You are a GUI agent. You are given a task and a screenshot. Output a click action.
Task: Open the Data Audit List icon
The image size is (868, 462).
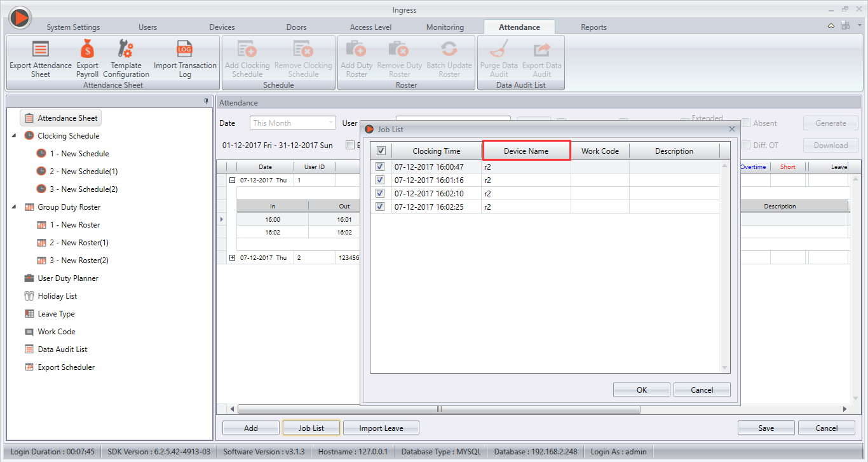tap(29, 350)
